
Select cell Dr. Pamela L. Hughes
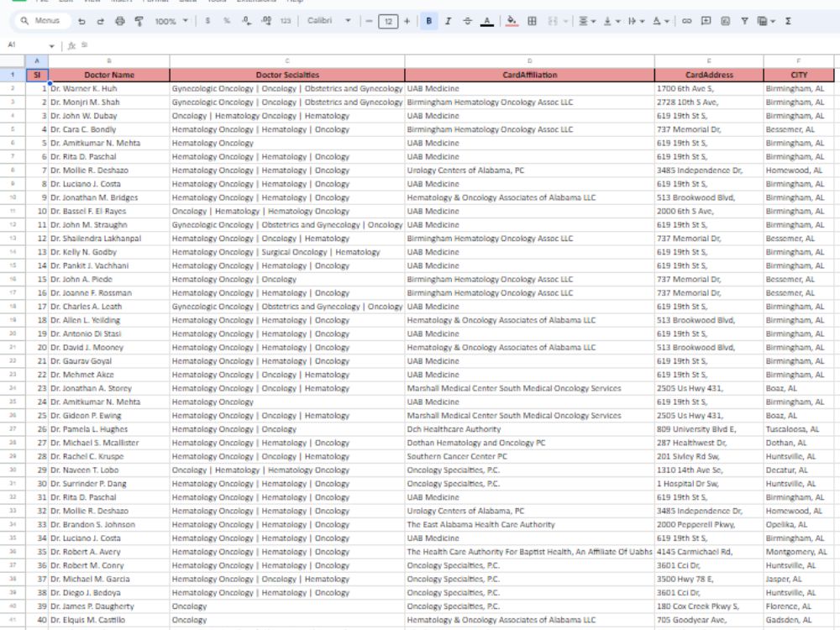pyautogui.click(x=108, y=429)
